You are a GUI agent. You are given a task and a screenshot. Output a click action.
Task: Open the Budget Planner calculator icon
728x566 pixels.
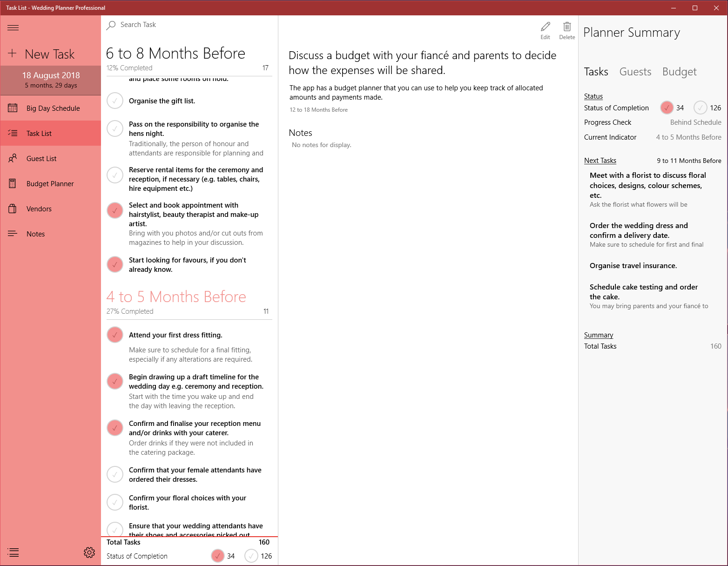click(x=13, y=183)
